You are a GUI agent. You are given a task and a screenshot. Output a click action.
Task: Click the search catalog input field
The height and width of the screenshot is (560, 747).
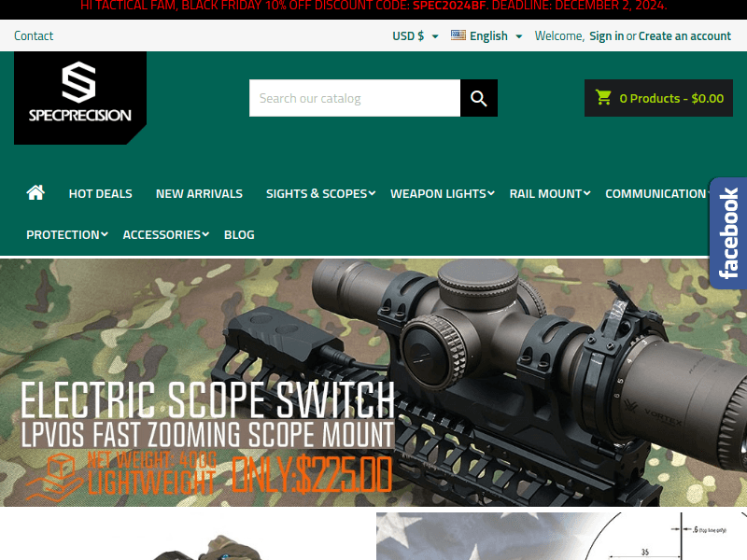[355, 97]
